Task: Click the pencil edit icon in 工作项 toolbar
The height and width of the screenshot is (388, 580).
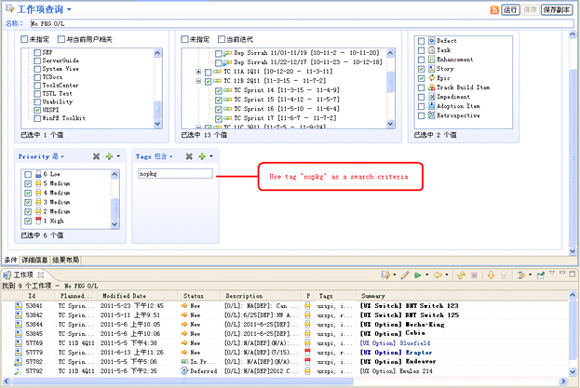Action: pyautogui.click(x=405, y=275)
